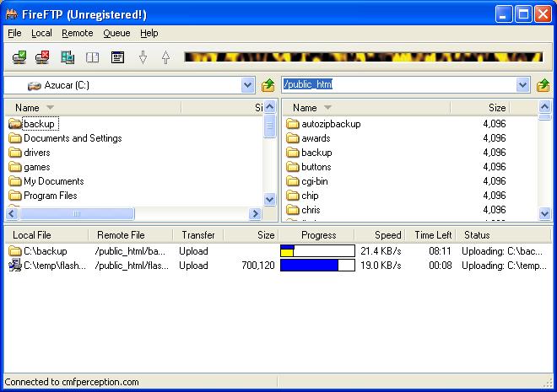
Task: Click the open book toolbar icon
Action: click(x=93, y=57)
